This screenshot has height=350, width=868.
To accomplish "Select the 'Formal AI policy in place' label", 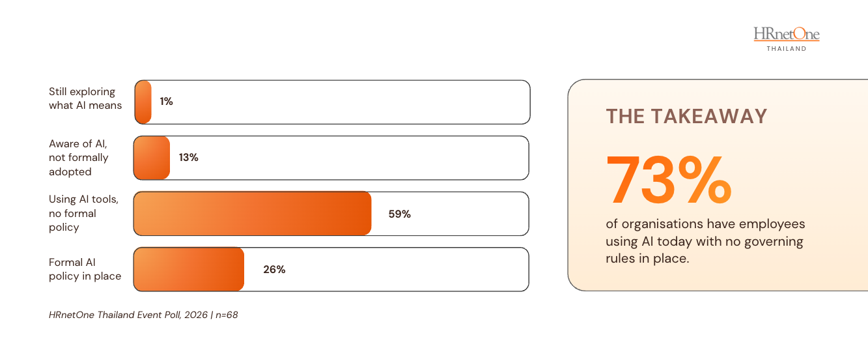I will pyautogui.click(x=85, y=269).
